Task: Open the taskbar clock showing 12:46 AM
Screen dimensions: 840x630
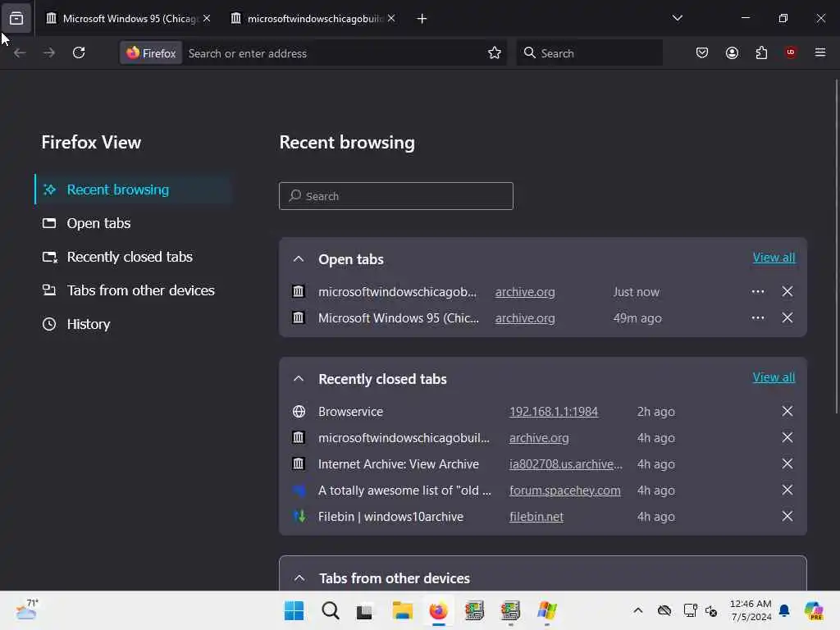Action: pyautogui.click(x=751, y=610)
